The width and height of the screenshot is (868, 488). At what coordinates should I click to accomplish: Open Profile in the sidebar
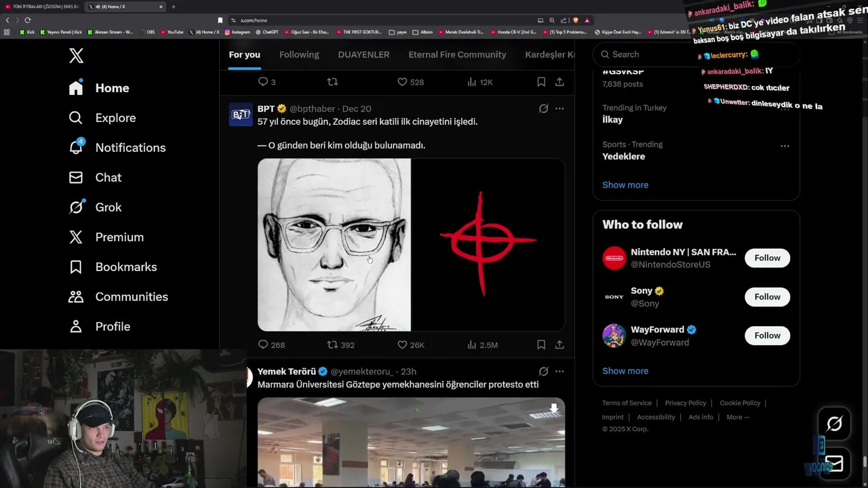point(99,327)
